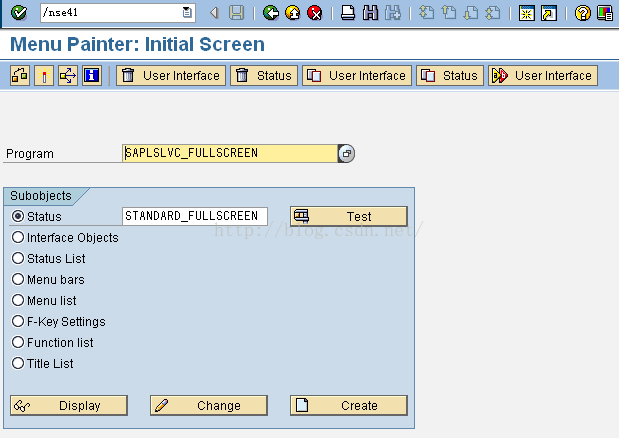Click into the Program input field

coord(230,153)
